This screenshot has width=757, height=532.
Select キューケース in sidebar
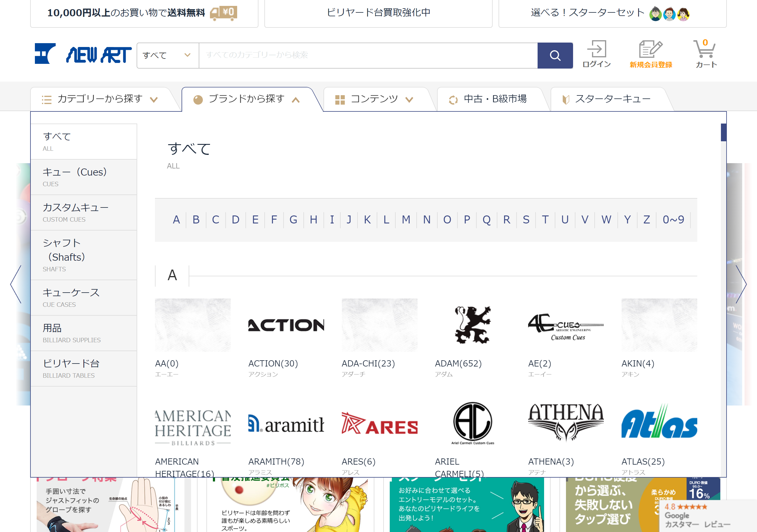point(84,298)
